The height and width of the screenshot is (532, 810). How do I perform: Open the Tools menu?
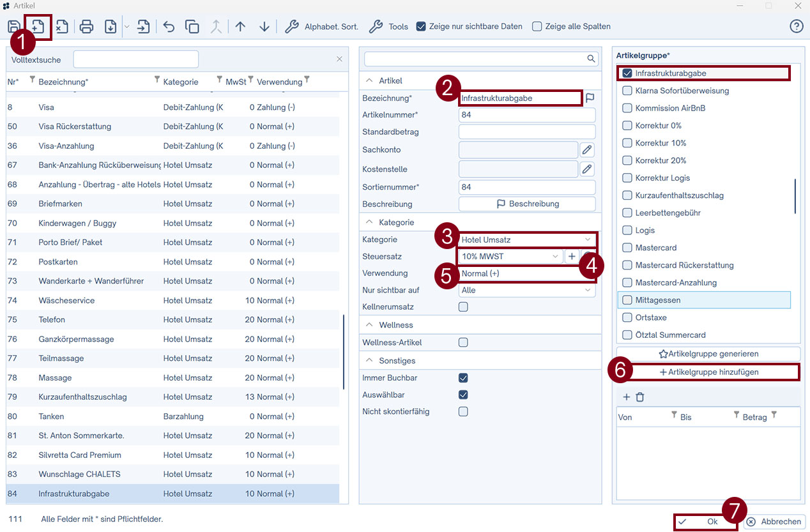389,27
